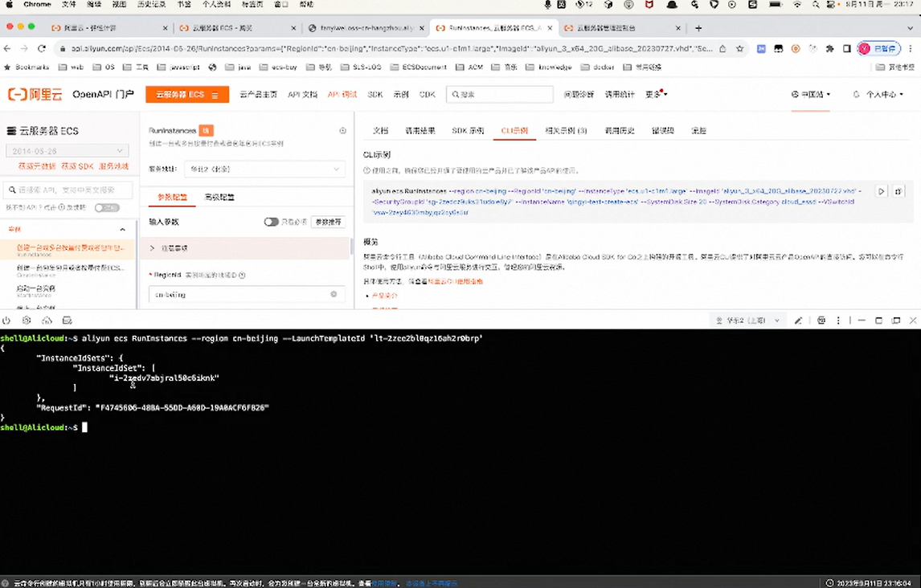Click the Chrome address bar URL

click(391, 49)
